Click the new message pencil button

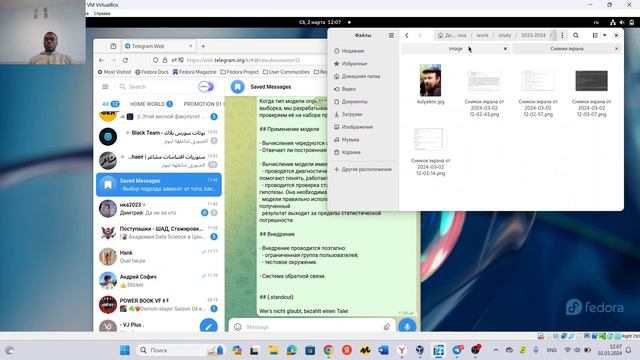pos(209,326)
